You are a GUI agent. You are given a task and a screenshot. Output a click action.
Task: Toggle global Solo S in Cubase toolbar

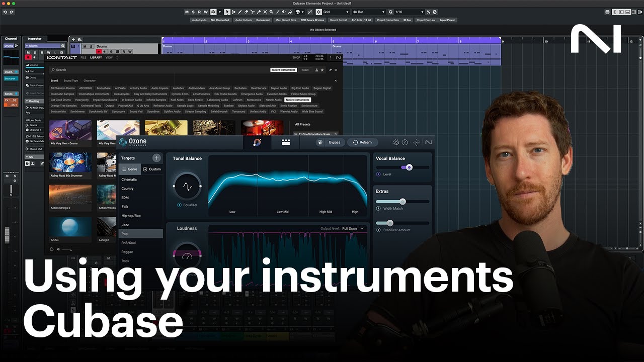pyautogui.click(x=193, y=12)
